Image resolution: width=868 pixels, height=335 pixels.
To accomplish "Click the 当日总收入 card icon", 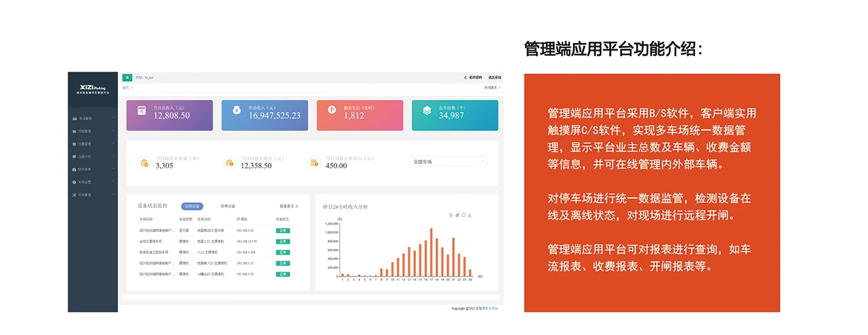I will coord(141,111).
